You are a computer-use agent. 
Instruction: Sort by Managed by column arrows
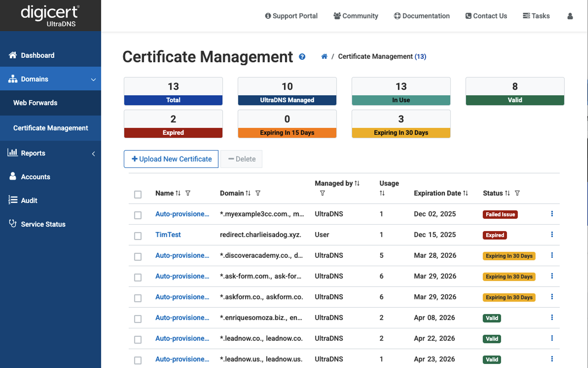tap(357, 183)
